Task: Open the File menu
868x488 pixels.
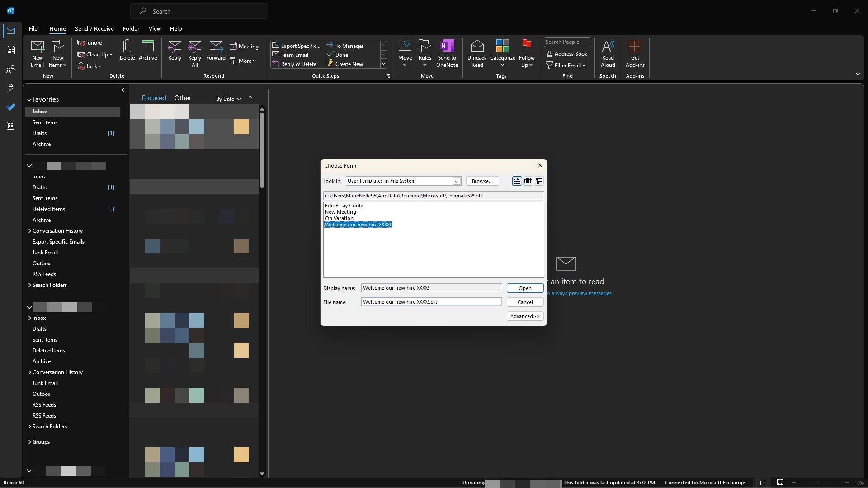Action: tap(33, 28)
